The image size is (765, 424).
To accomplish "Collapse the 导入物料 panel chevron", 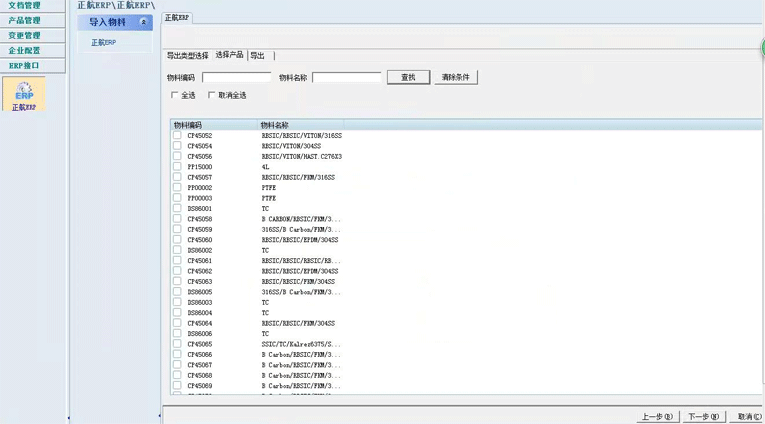I will (143, 22).
